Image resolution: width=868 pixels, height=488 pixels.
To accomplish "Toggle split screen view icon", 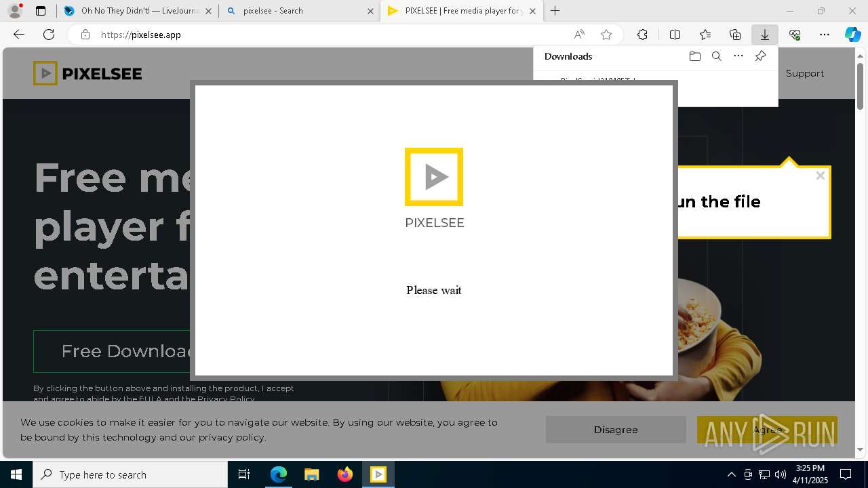I will [x=675, y=35].
